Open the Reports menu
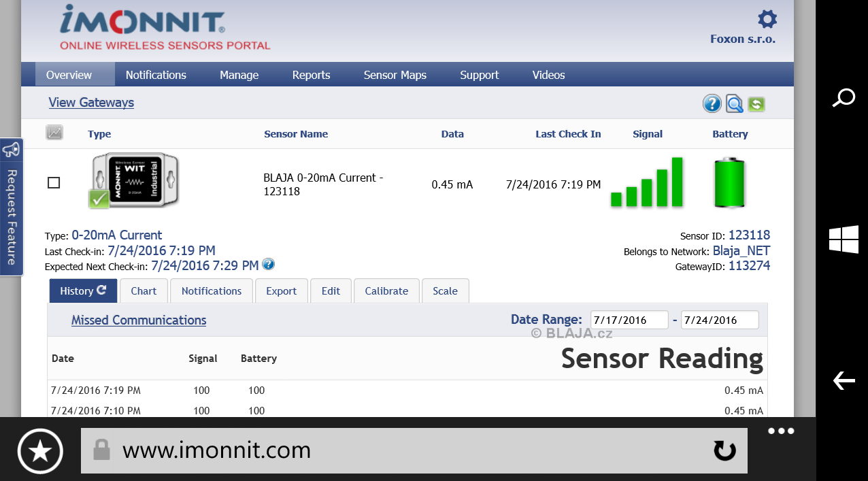Screen dimensions: 868x481 pos(311,75)
